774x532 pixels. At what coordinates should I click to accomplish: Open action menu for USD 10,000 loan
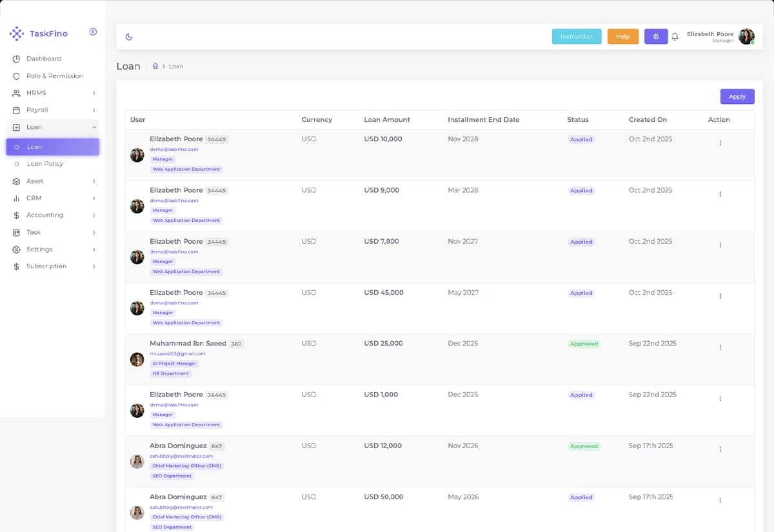720,143
